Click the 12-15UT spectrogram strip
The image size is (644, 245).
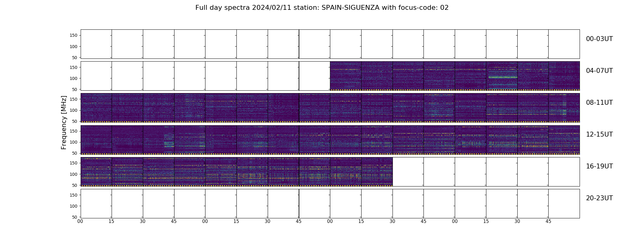330,140
